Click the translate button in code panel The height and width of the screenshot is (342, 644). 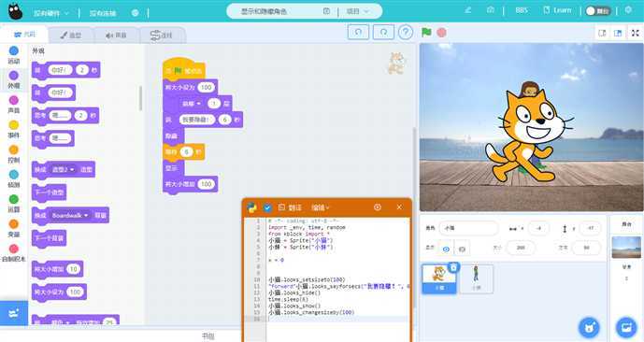(x=290, y=207)
